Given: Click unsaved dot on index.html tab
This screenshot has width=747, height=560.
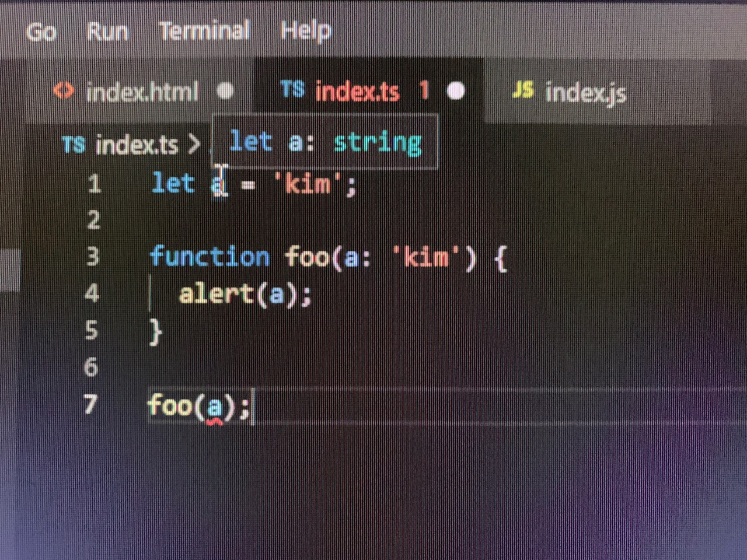Looking at the screenshot, I should pyautogui.click(x=225, y=91).
